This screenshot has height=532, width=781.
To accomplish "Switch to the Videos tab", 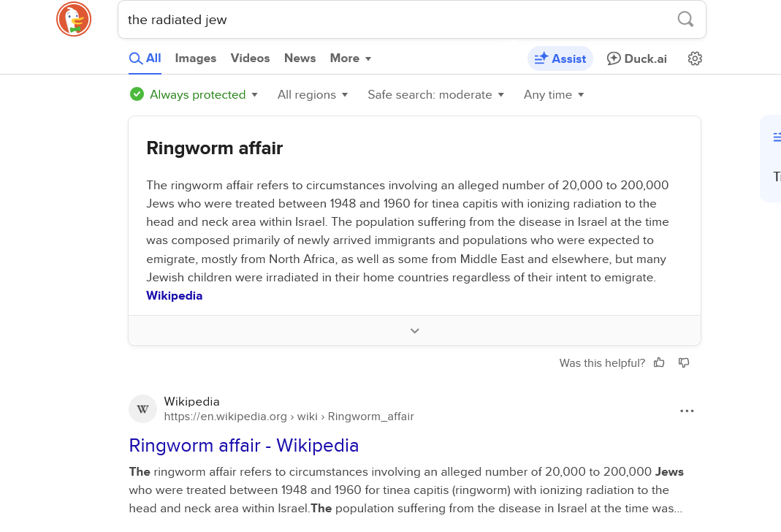I will coord(250,58).
